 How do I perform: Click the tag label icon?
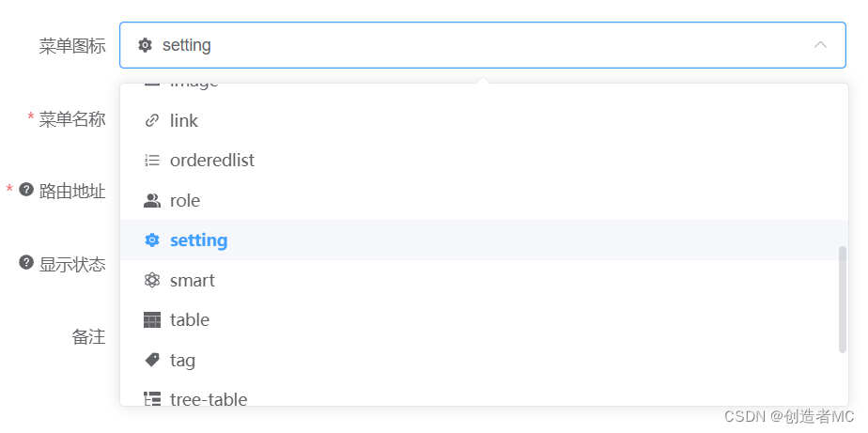pos(152,360)
